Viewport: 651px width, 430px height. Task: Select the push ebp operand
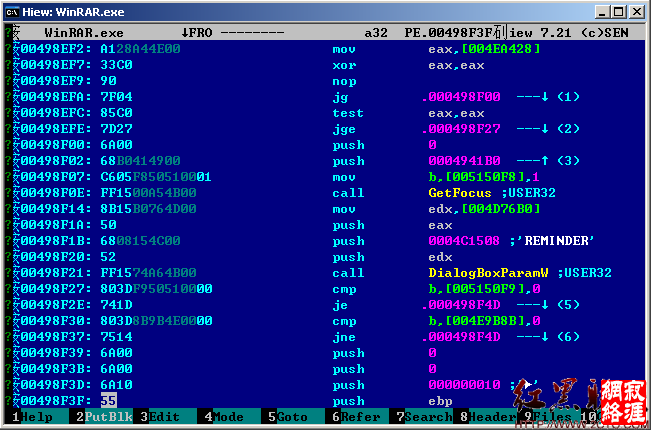click(x=440, y=401)
